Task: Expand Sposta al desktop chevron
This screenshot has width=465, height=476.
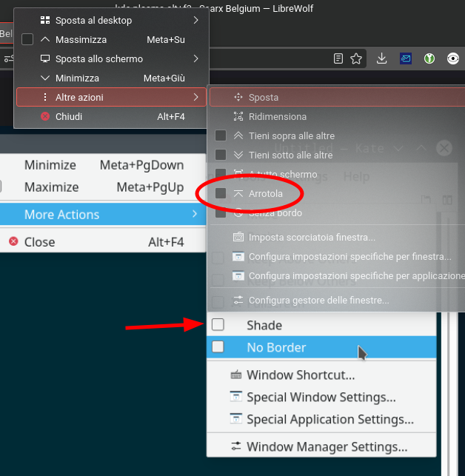Action: click(196, 20)
